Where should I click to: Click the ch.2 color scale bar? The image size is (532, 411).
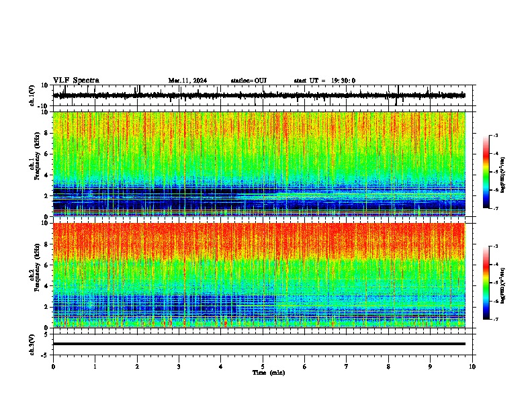[x=486, y=283]
